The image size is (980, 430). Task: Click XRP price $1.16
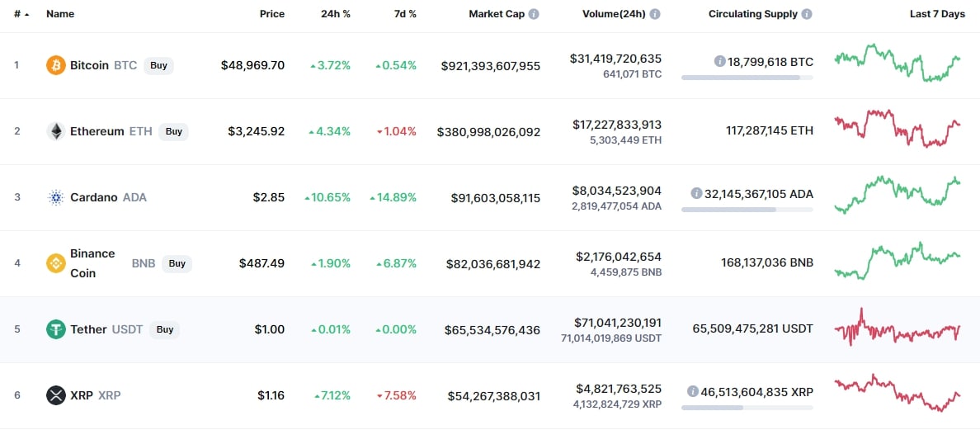tap(271, 395)
